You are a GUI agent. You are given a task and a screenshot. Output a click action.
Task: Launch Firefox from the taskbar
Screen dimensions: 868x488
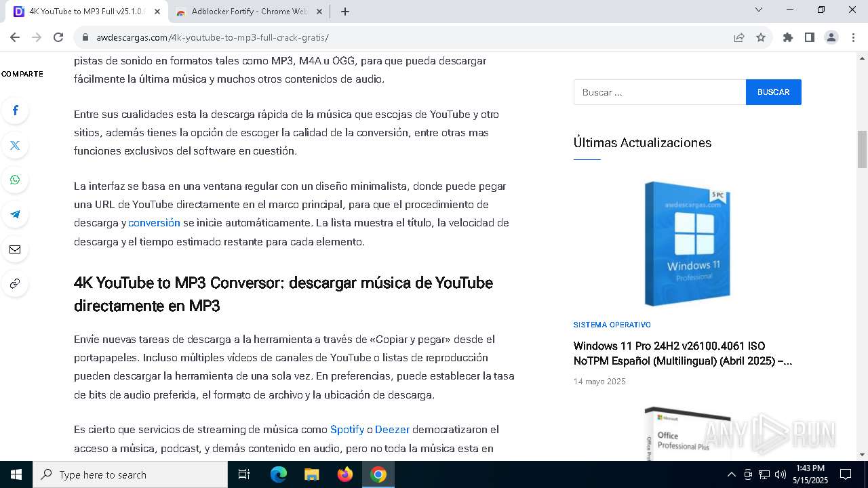click(x=345, y=474)
